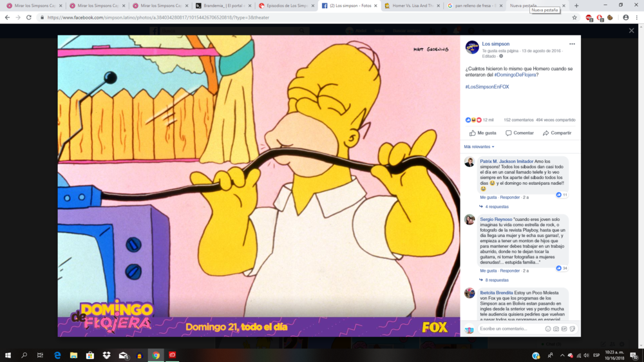Click the cookie extension icon

click(x=611, y=17)
